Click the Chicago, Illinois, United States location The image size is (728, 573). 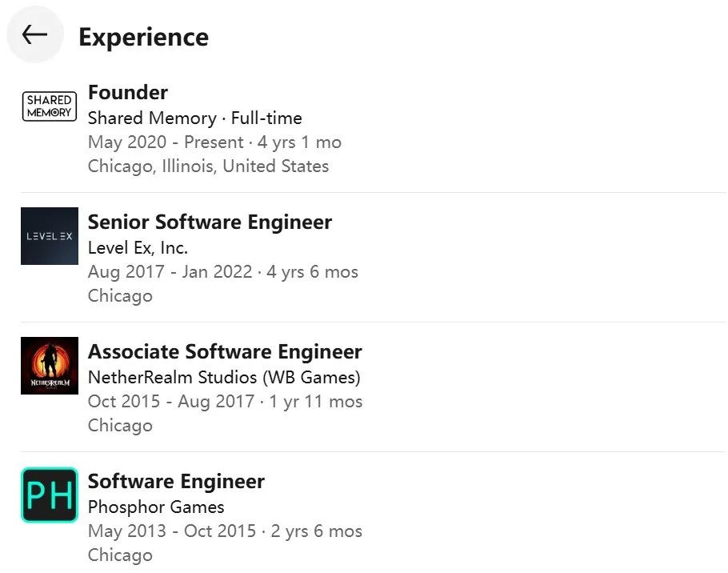click(208, 166)
